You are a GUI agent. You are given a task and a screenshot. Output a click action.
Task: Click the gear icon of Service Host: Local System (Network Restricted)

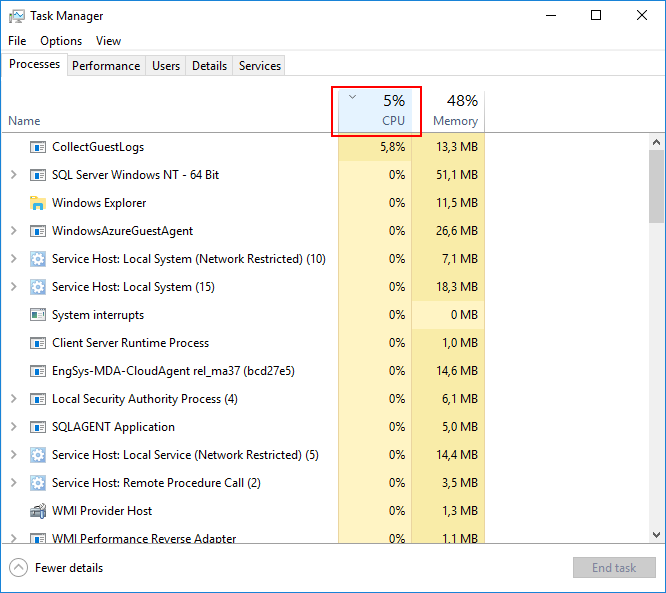38,259
